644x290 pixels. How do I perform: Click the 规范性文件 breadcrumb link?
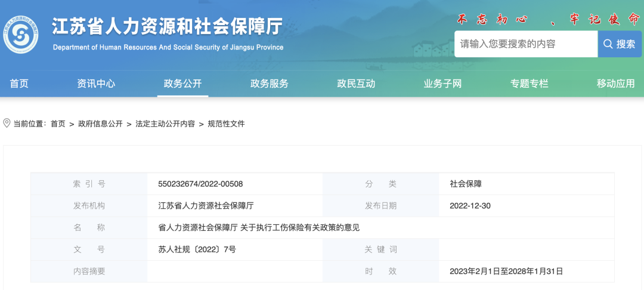227,124
